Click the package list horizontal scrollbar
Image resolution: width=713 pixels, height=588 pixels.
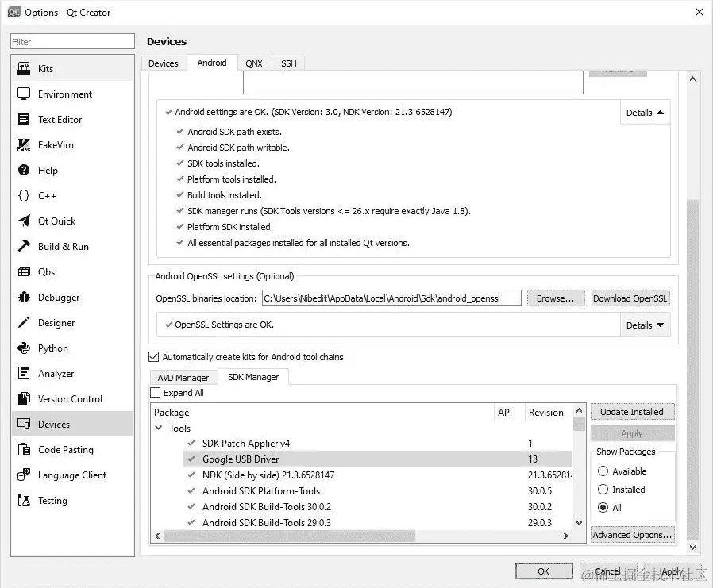(x=290, y=536)
